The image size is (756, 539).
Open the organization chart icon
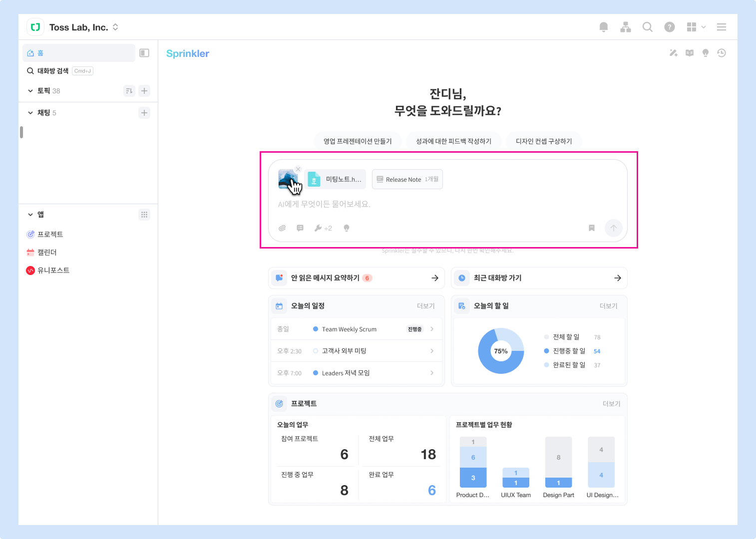[x=626, y=27]
